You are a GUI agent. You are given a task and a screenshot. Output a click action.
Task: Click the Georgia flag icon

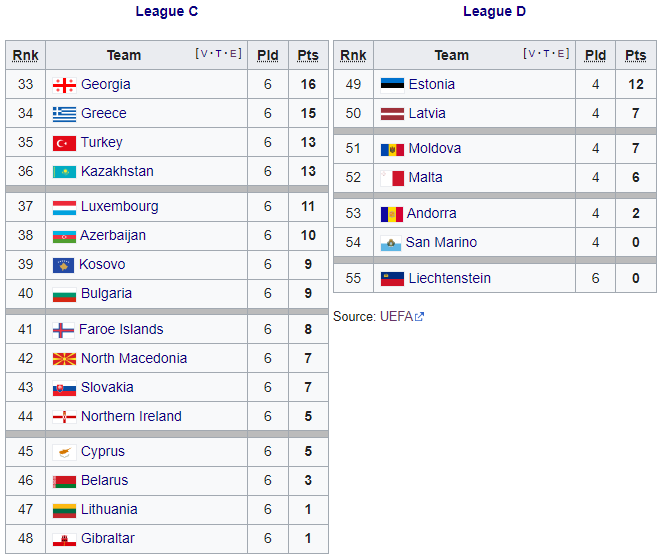64,85
